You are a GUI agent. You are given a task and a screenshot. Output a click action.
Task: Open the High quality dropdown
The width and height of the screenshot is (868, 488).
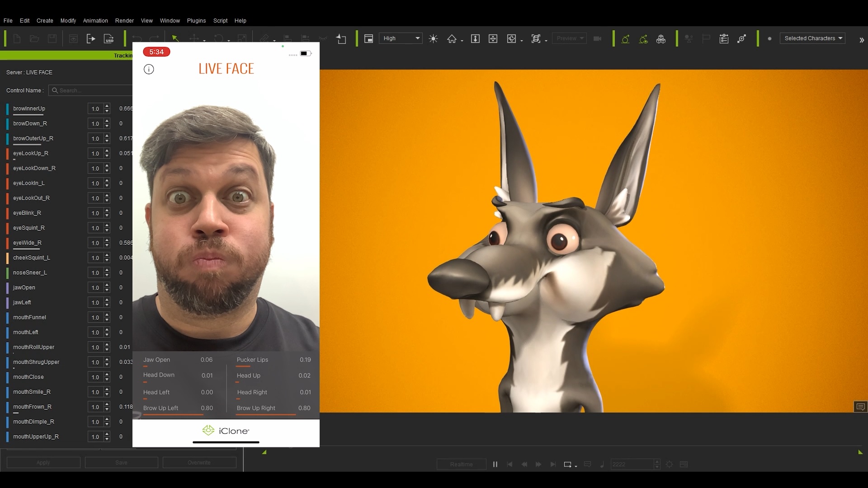[x=401, y=38]
